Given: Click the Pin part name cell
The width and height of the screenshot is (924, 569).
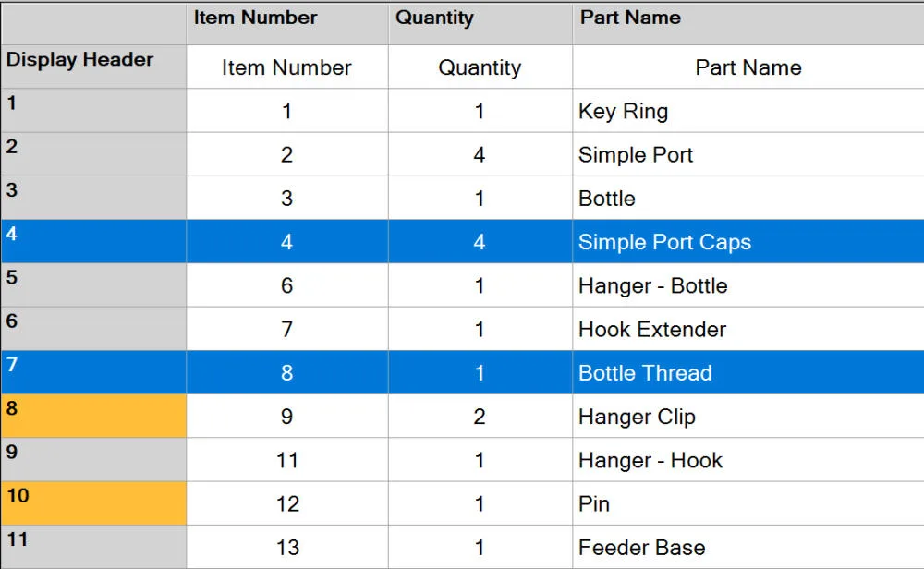Looking at the screenshot, I should (x=748, y=503).
